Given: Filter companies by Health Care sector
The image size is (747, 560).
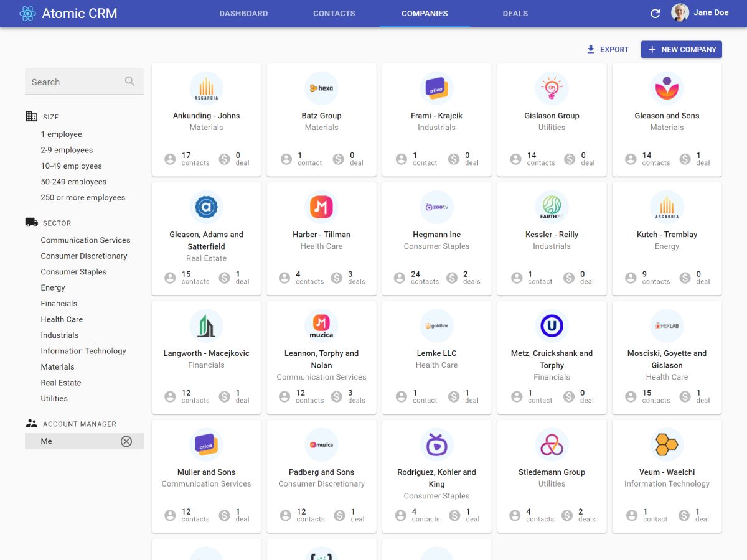Looking at the screenshot, I should [x=62, y=319].
